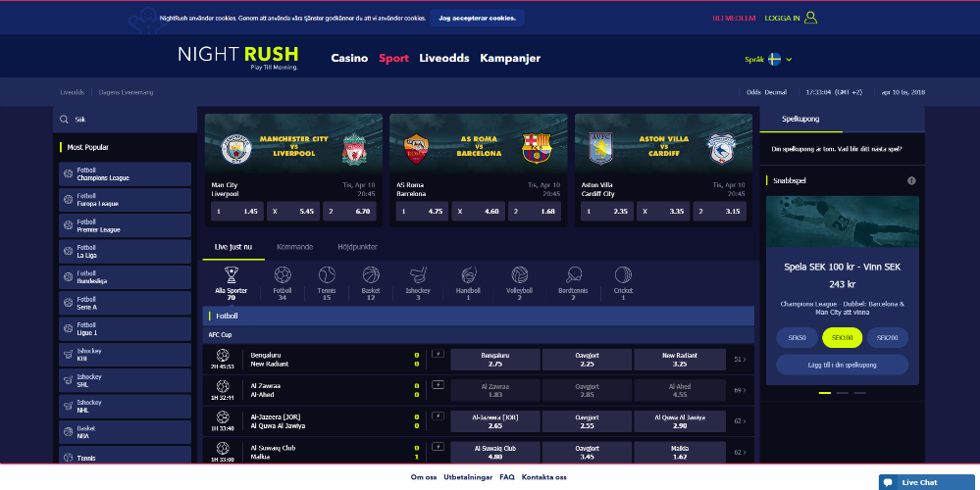Filter by the Bordtennis paddle icon
Screen dimensions: 980x490
pyautogui.click(x=573, y=275)
